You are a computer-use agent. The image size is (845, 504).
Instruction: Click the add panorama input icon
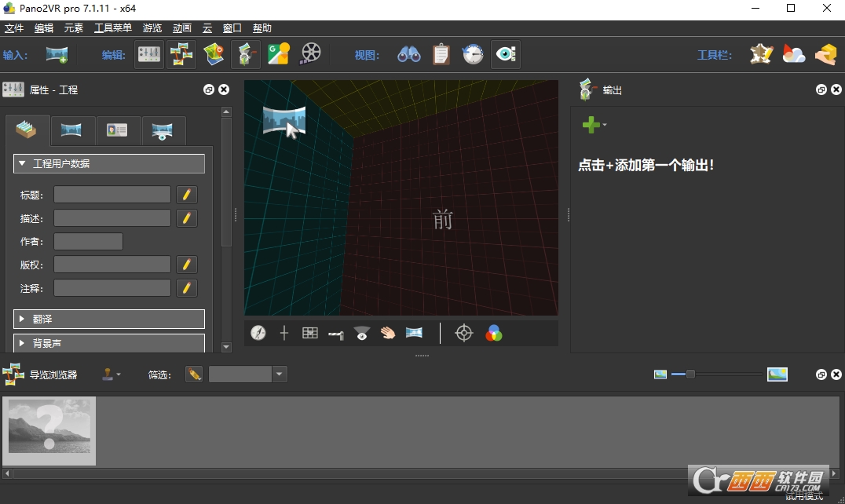[57, 54]
